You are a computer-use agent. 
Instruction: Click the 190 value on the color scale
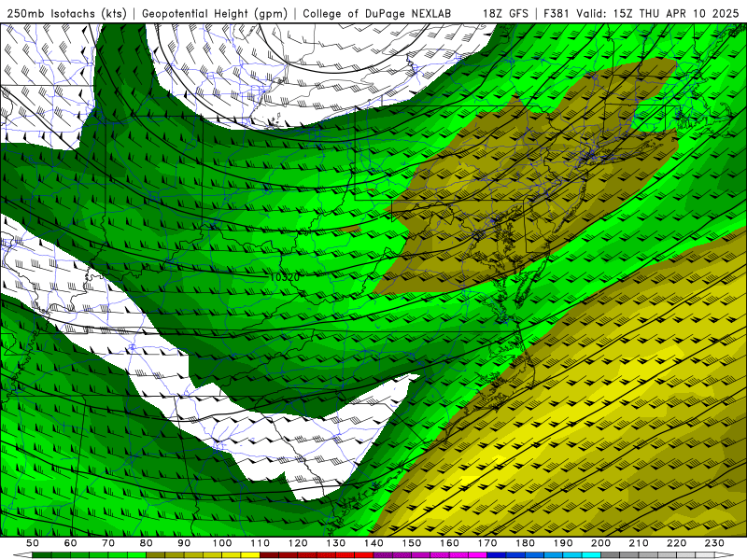click(x=563, y=543)
